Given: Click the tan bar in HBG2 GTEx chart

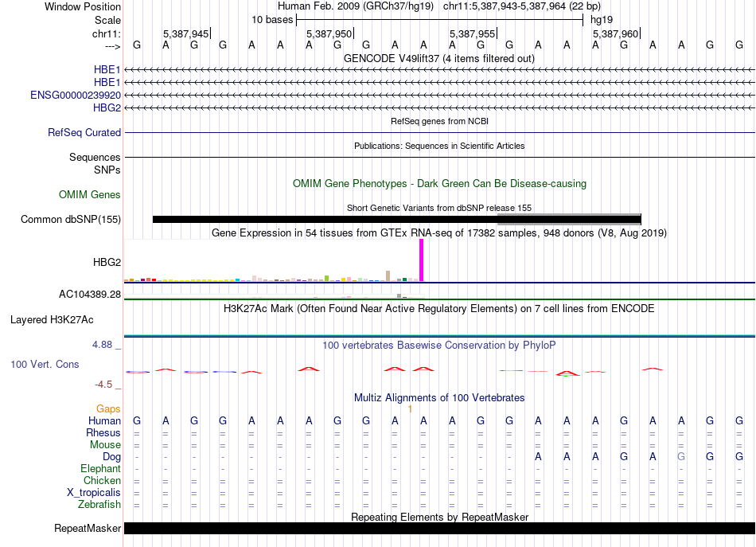Looking at the screenshot, I should (x=388, y=276).
